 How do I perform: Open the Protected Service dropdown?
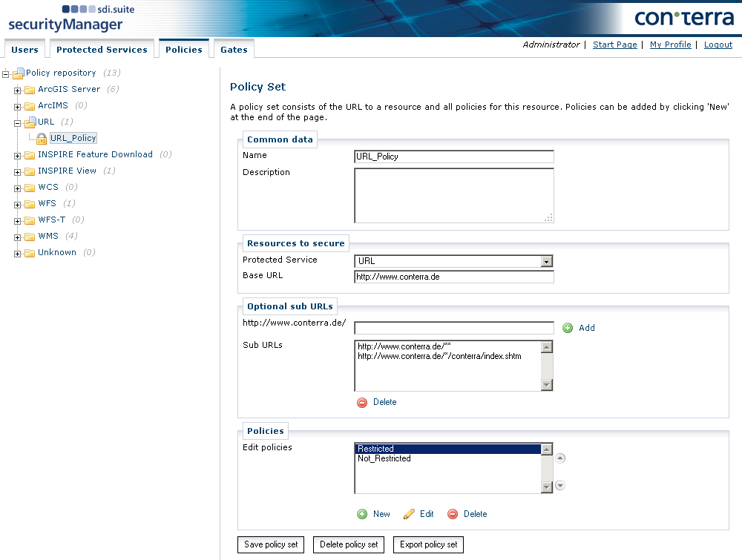pyautogui.click(x=547, y=261)
